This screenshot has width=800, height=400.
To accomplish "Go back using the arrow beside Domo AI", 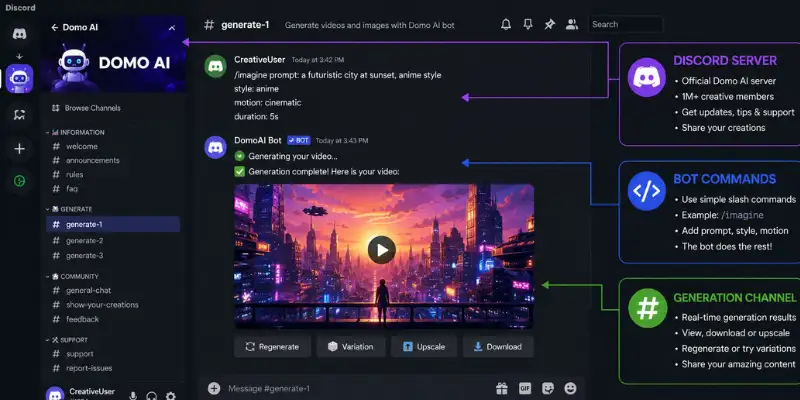I will pyautogui.click(x=55, y=28).
